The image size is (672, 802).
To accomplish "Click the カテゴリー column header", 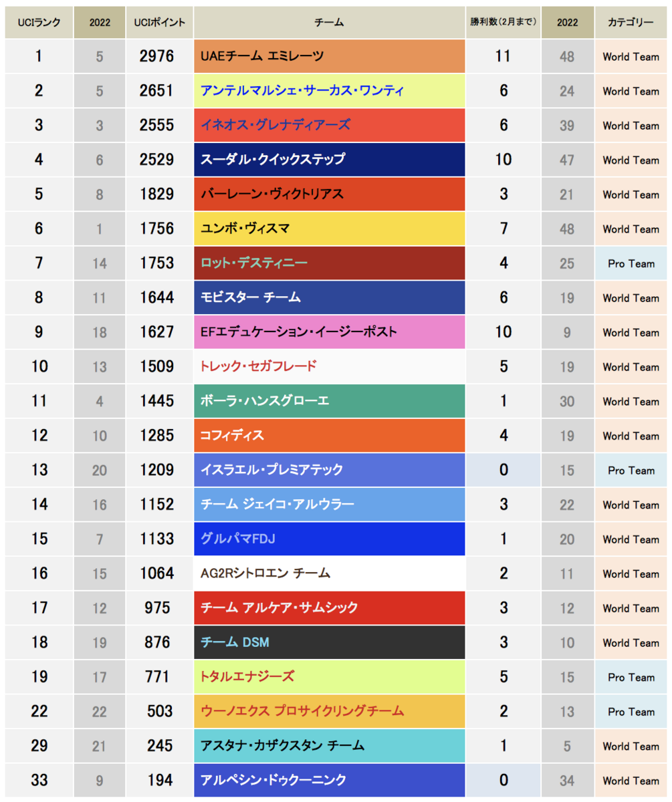I will click(630, 22).
